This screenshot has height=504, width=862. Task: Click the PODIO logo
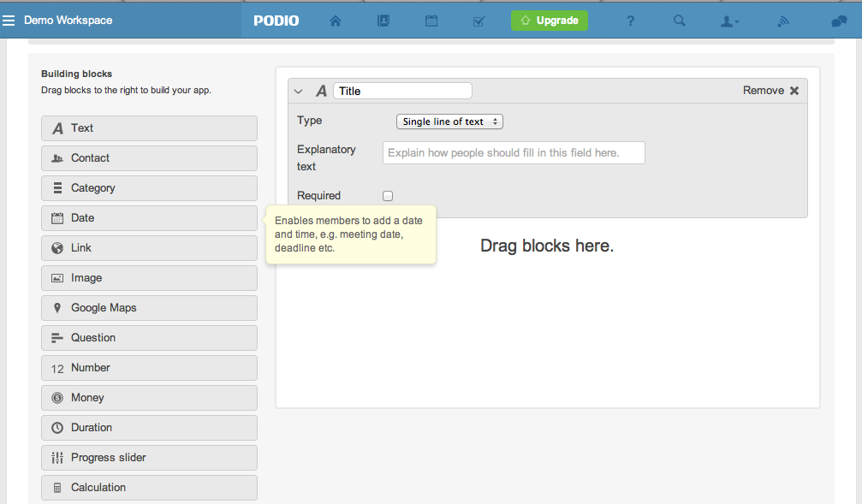[276, 21]
